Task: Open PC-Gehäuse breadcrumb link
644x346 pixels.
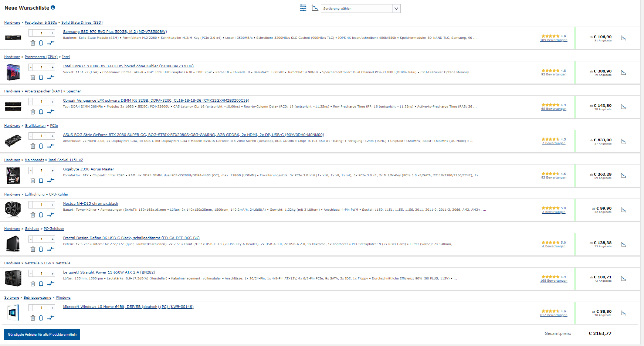Action: coord(54,229)
